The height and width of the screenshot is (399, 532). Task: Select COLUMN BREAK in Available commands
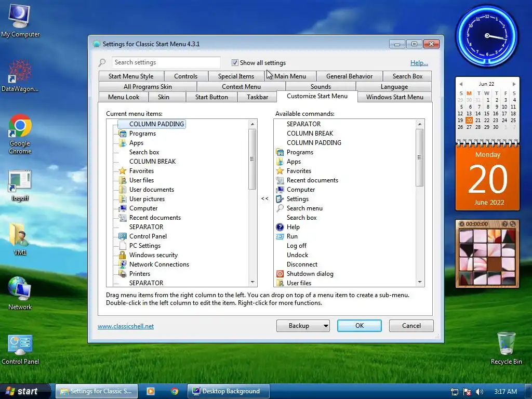(x=310, y=134)
